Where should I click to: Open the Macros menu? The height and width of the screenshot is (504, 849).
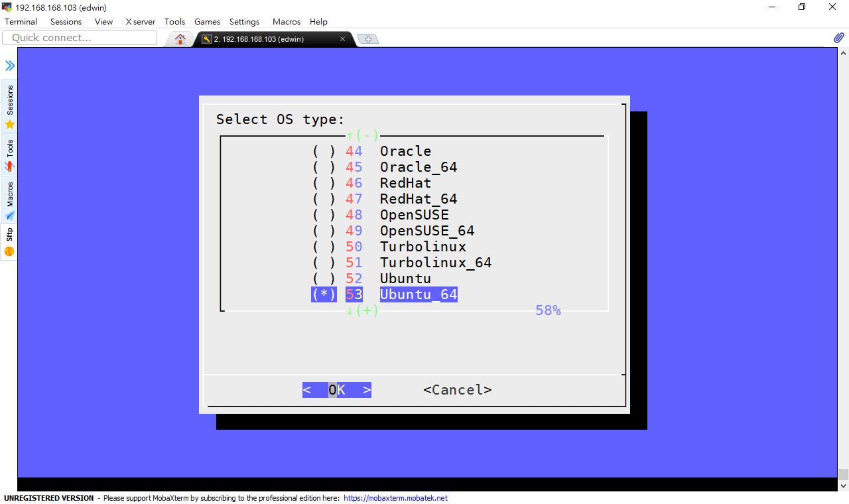286,22
